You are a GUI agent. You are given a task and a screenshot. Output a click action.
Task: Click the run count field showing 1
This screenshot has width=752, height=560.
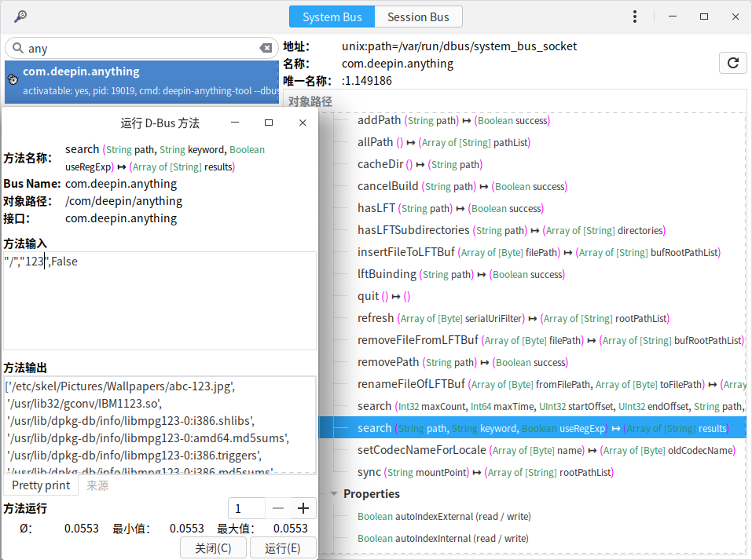(247, 508)
